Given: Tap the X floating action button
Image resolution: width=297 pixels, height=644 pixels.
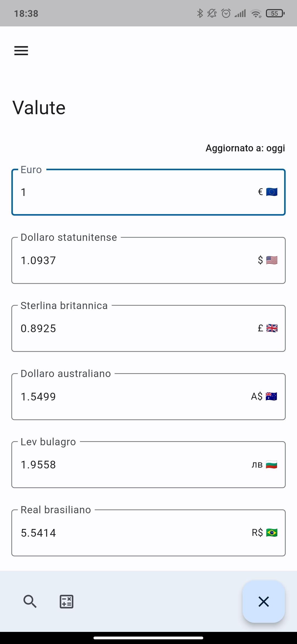Looking at the screenshot, I should pyautogui.click(x=263, y=601).
